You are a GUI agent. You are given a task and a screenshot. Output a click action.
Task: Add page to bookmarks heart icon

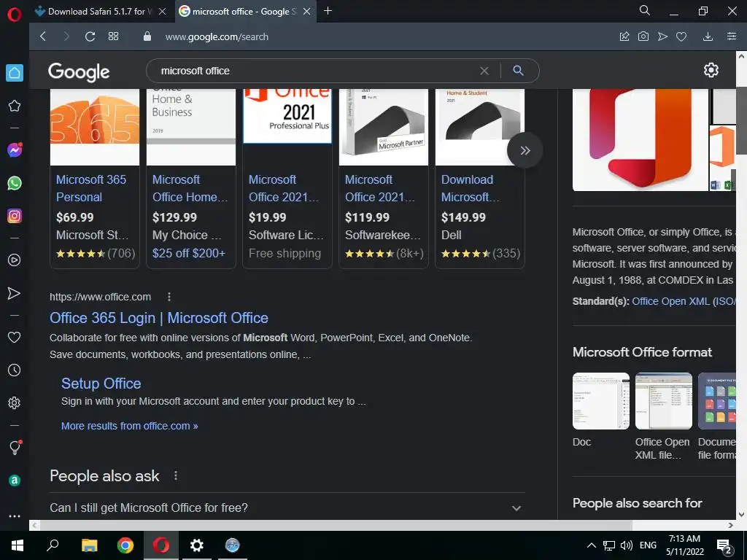pos(681,36)
